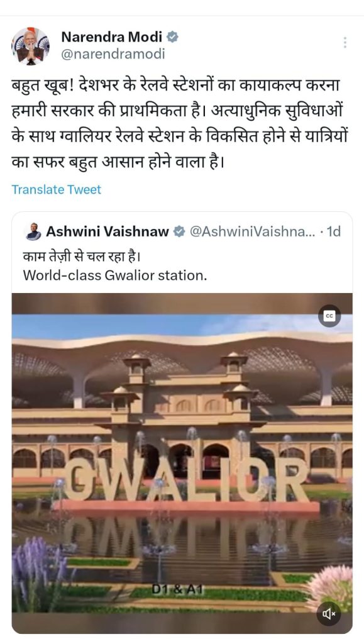The height and width of the screenshot is (644, 364).
Task: Click Ashwini Vaishnaw's verified badge
Action: pyautogui.click(x=179, y=231)
